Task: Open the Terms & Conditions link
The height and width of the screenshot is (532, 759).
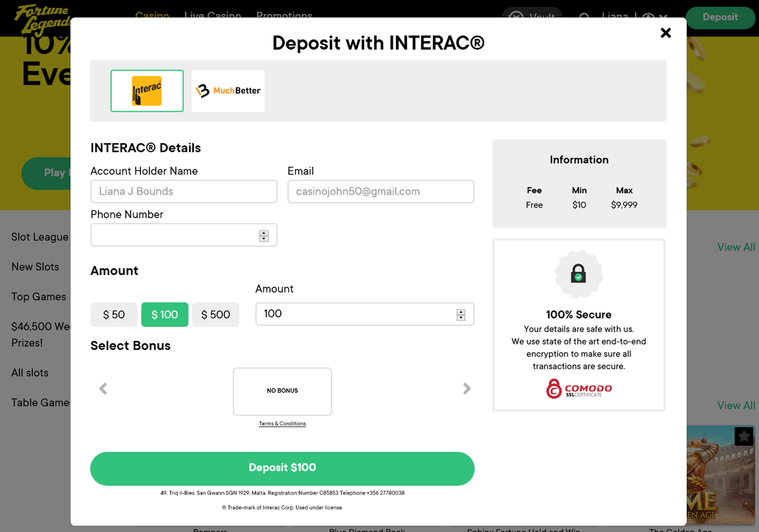Action: click(282, 424)
